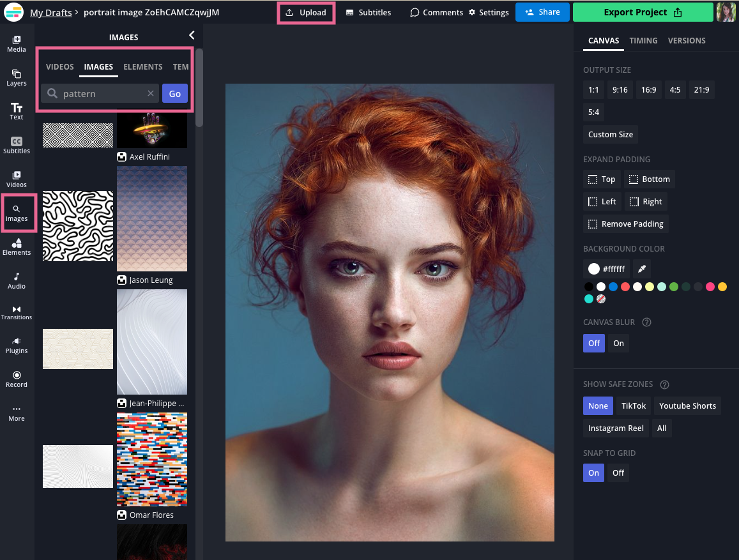Select the Text tool in sidebar
Screen dimensions: 739x560
click(17, 111)
